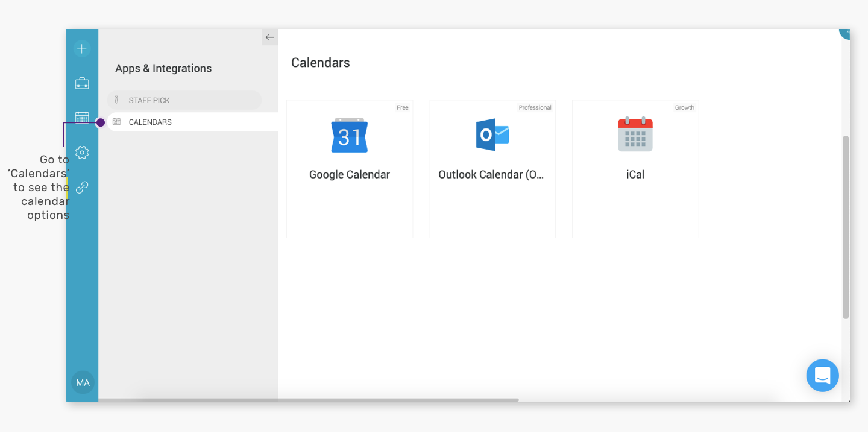Click the iCal logo icon
The height and width of the screenshot is (433, 868).
[635, 134]
